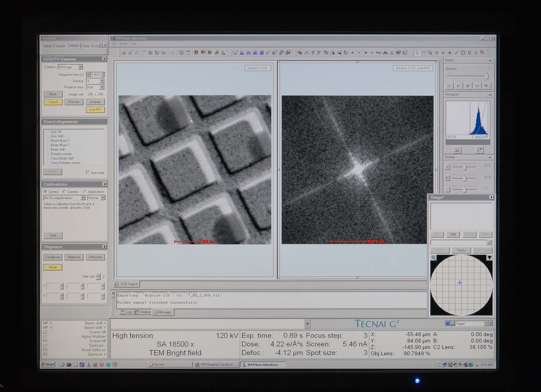Select the magnifier zoom tool in toolbar
The height and width of the screenshot is (392, 541).
tap(430, 53)
